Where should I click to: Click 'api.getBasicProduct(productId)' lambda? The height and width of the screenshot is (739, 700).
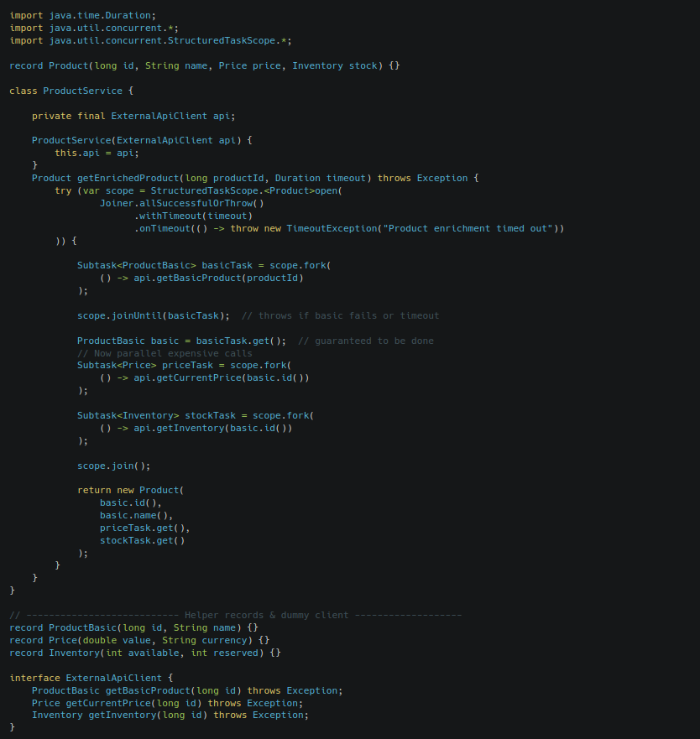(218, 278)
